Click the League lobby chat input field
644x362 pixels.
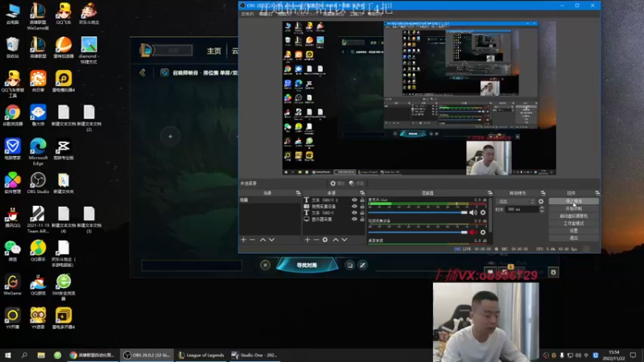tap(192, 265)
